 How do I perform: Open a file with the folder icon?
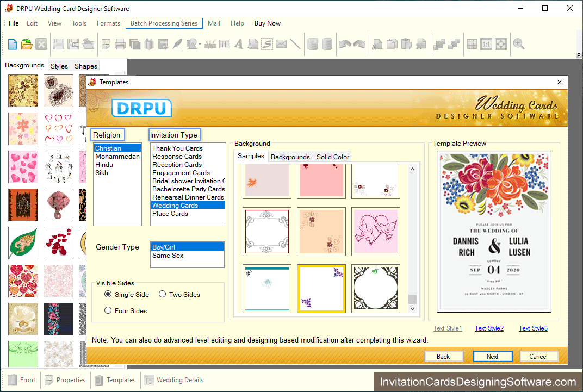(x=27, y=44)
